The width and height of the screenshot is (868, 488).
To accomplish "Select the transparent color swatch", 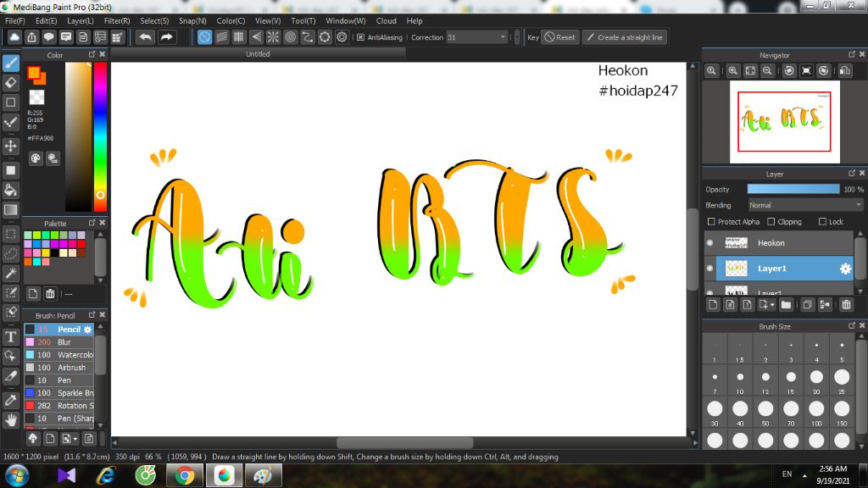I will point(36,97).
